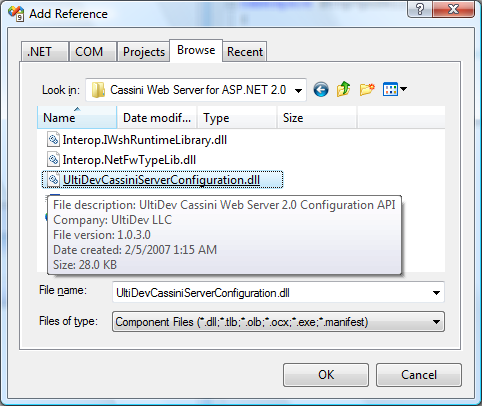Select Interop.NetFwTypeLib.dll file name
Viewport: 482px width, 406px height.
tap(129, 160)
